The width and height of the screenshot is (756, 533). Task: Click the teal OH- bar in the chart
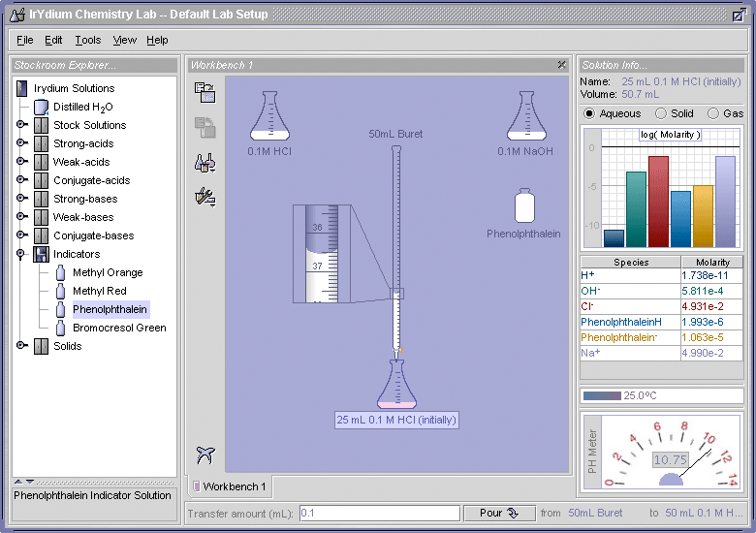(x=636, y=209)
